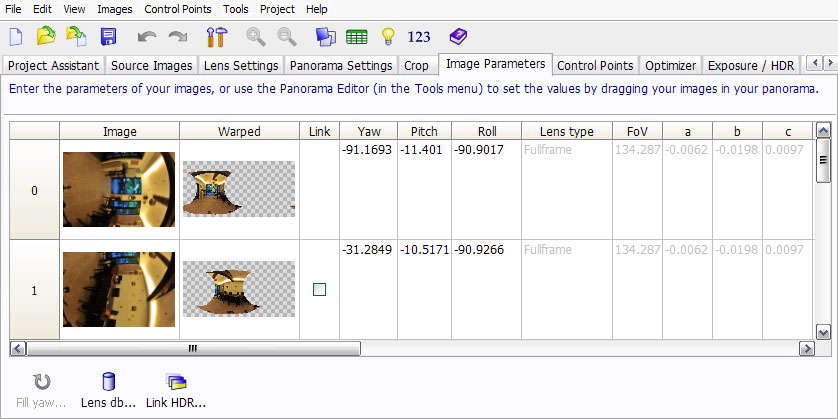Viewport: 838px width, 419px height.
Task: Select the Yaw value of image 0
Action: [x=369, y=151]
